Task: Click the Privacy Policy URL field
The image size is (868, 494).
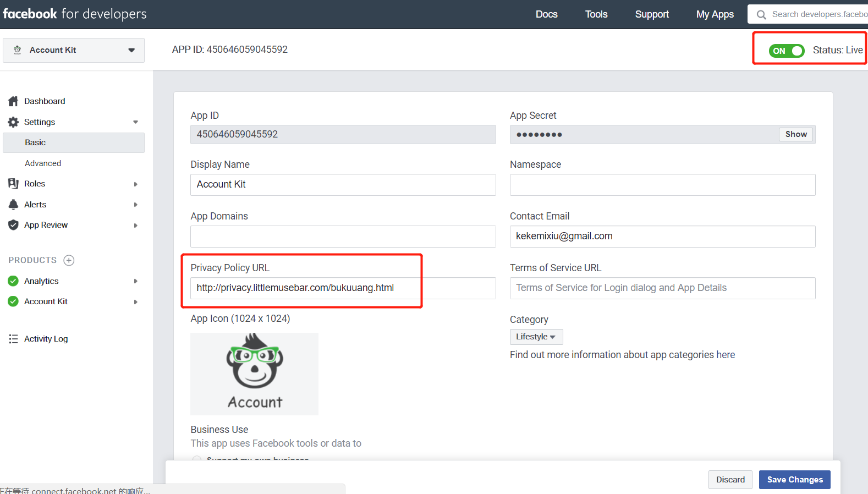Action: [x=343, y=288]
